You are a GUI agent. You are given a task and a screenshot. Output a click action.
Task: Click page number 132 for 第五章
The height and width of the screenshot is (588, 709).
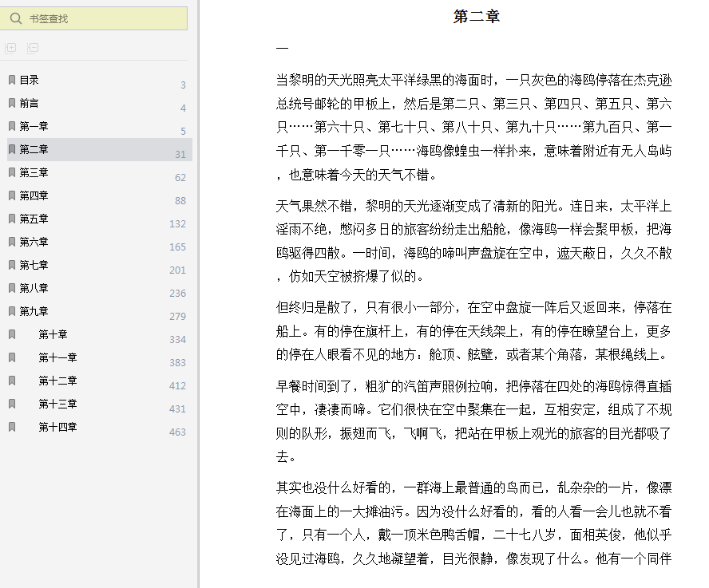pos(178,223)
